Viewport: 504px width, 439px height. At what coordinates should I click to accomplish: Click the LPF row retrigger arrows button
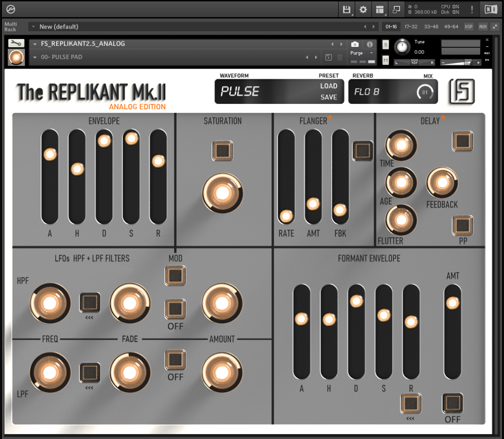90,373
